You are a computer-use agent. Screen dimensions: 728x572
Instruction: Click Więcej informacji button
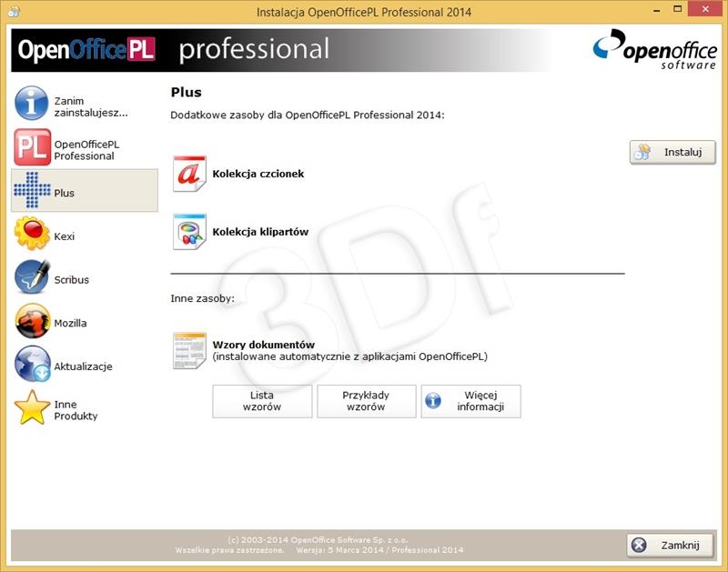pos(470,401)
